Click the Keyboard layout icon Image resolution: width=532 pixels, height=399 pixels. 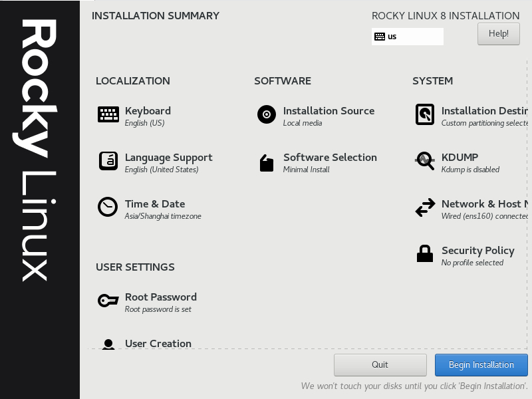tap(108, 114)
